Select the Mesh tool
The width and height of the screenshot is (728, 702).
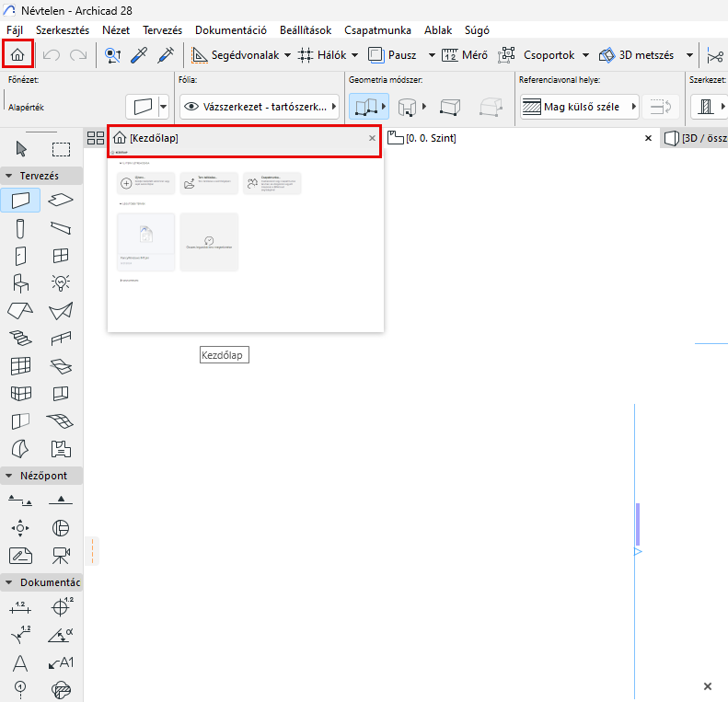click(x=61, y=421)
